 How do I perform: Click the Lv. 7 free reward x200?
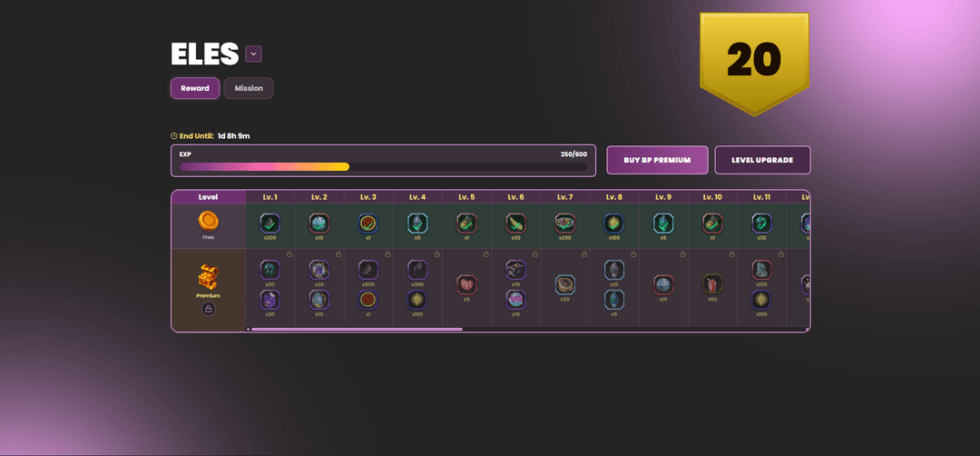point(564,223)
